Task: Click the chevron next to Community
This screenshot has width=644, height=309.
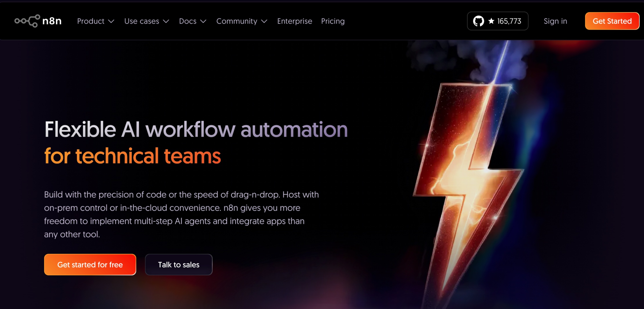Action: pyautogui.click(x=264, y=21)
